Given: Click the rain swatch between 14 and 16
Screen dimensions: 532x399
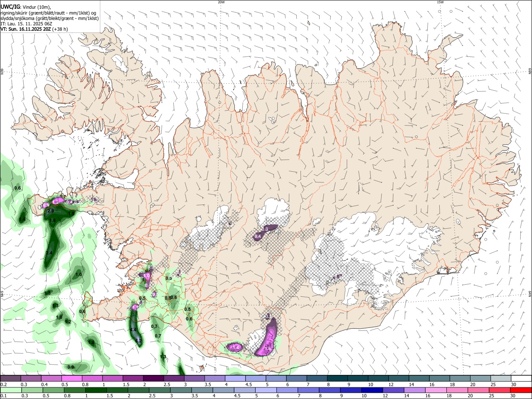Looking at the screenshot, I should 414,390.
